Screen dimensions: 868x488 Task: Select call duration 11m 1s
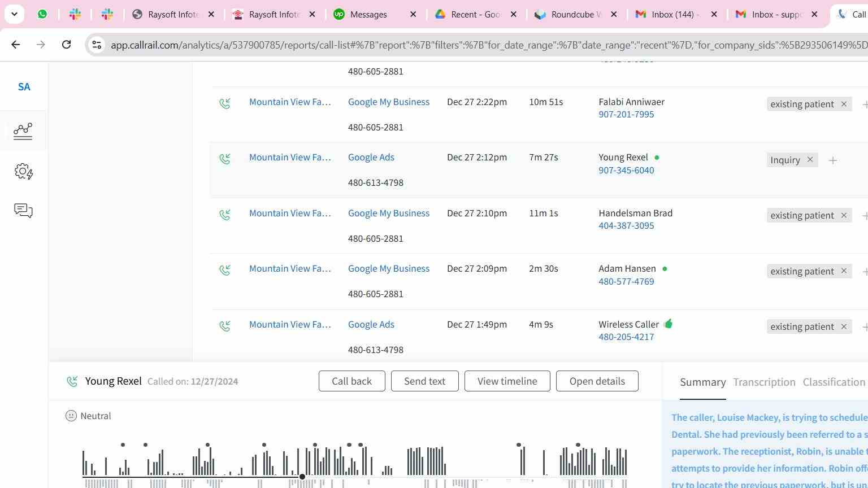pyautogui.click(x=544, y=213)
